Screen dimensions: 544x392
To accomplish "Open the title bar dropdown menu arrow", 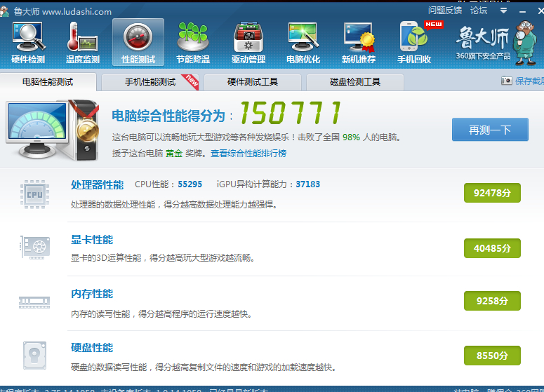I will [x=503, y=11].
